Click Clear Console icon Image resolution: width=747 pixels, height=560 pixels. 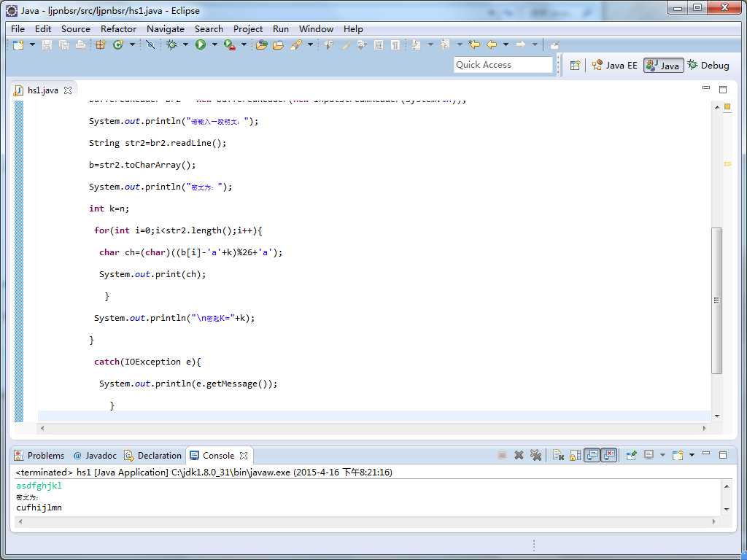[558, 455]
